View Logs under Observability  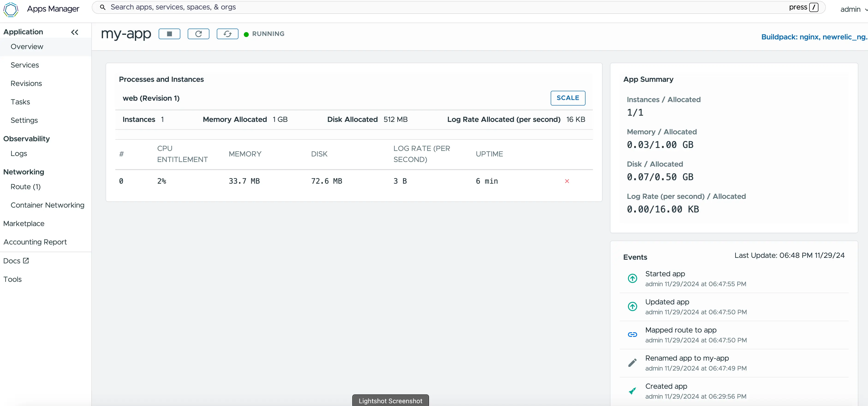(x=19, y=153)
